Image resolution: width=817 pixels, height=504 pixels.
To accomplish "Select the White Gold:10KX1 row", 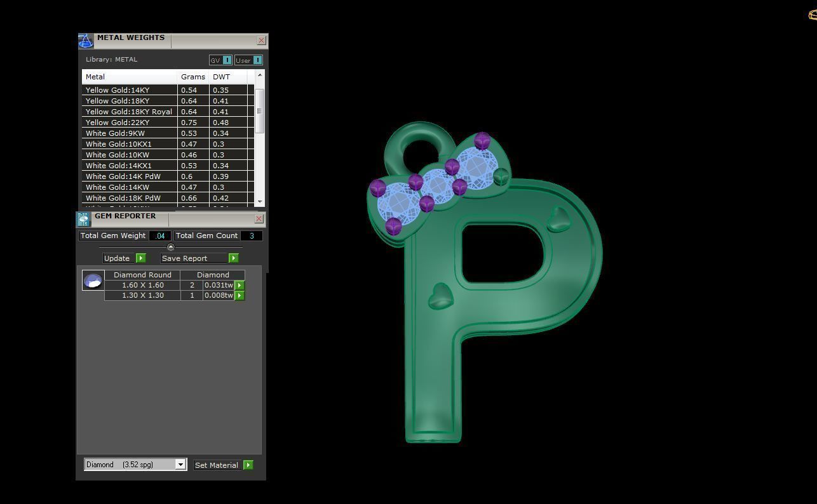I will coord(168,144).
